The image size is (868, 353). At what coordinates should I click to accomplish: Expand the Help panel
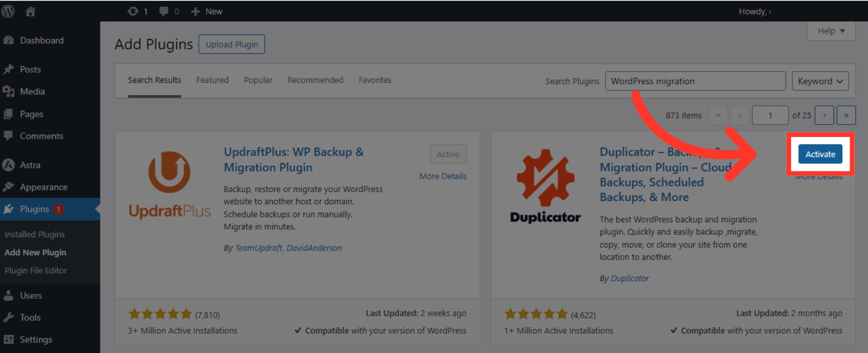point(831,31)
